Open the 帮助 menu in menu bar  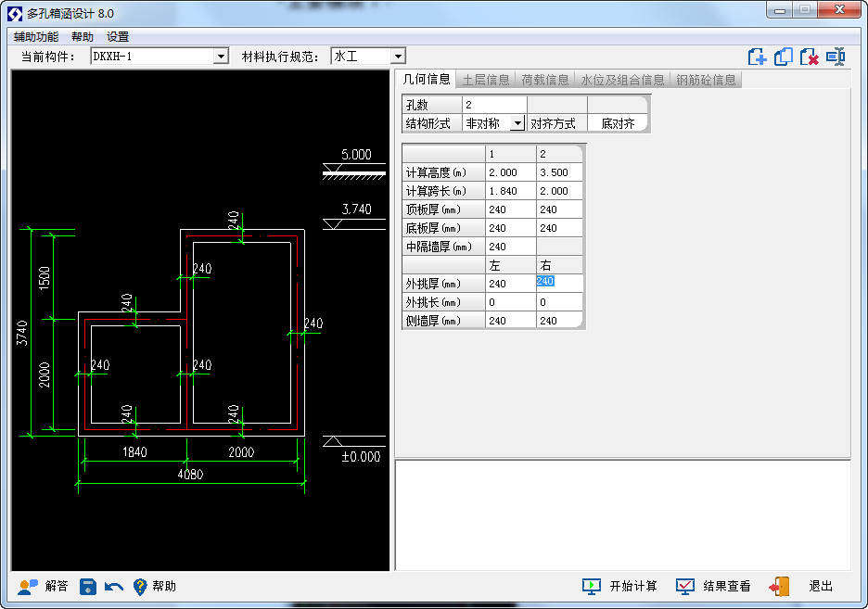(x=83, y=37)
